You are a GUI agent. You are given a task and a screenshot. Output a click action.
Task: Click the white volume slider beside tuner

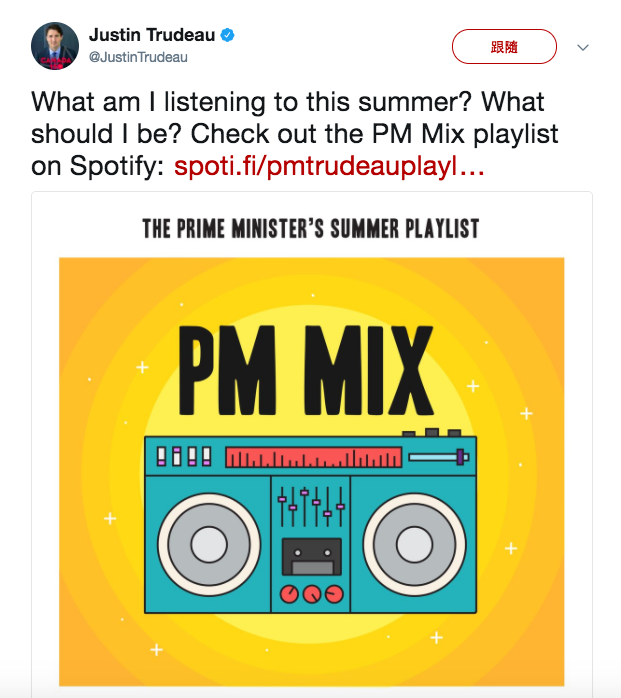(x=439, y=457)
